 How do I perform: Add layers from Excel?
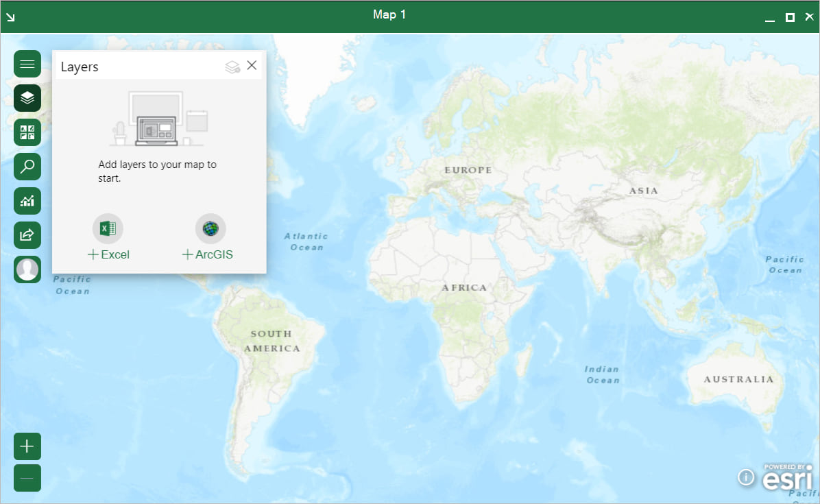point(108,254)
